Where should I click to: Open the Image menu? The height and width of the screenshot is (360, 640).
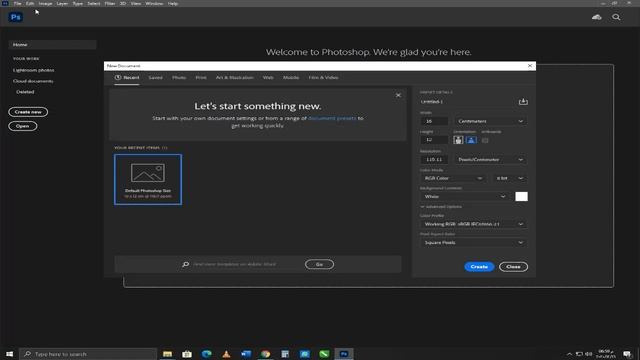pyautogui.click(x=45, y=3)
